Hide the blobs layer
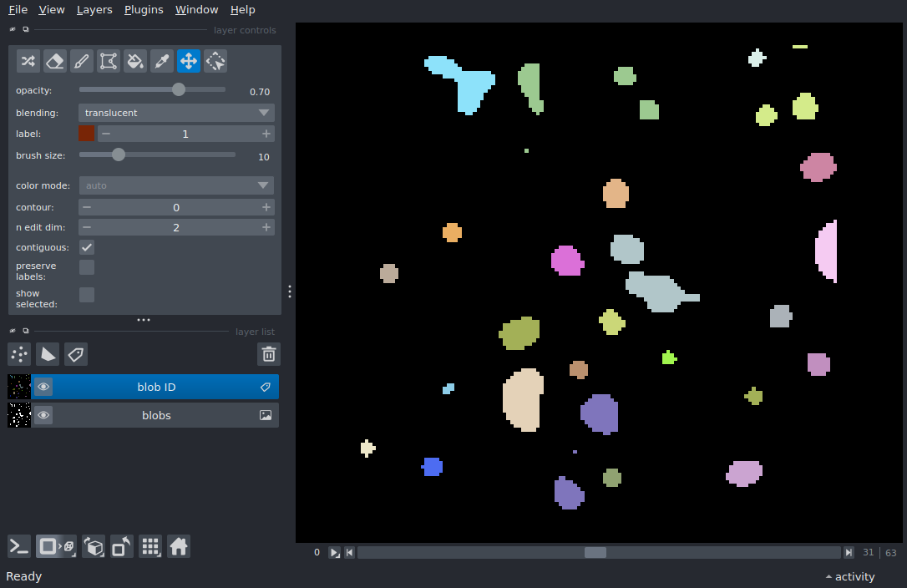The height and width of the screenshot is (588, 907). click(43, 415)
